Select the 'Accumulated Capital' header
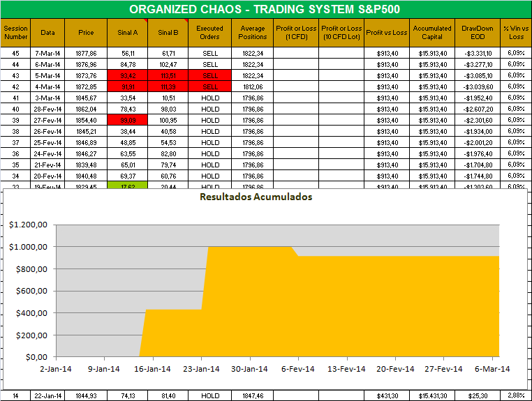Screen dimensions: 532x401 coord(432,33)
